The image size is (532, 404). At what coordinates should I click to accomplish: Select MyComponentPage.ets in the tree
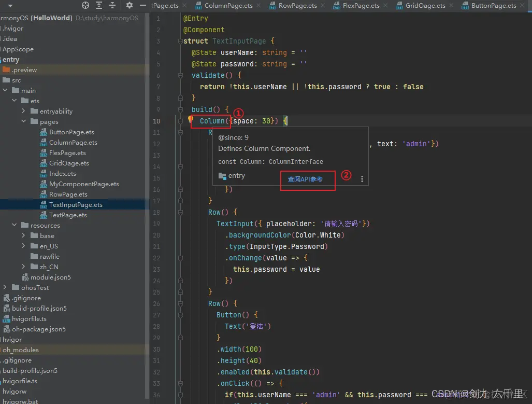(x=84, y=184)
